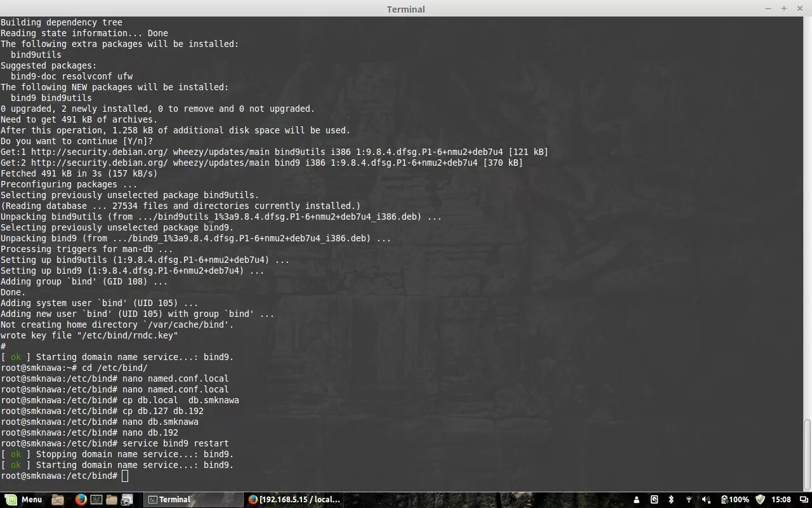Close the Terminal window
Screen dimensions: 812x508
pos(799,8)
